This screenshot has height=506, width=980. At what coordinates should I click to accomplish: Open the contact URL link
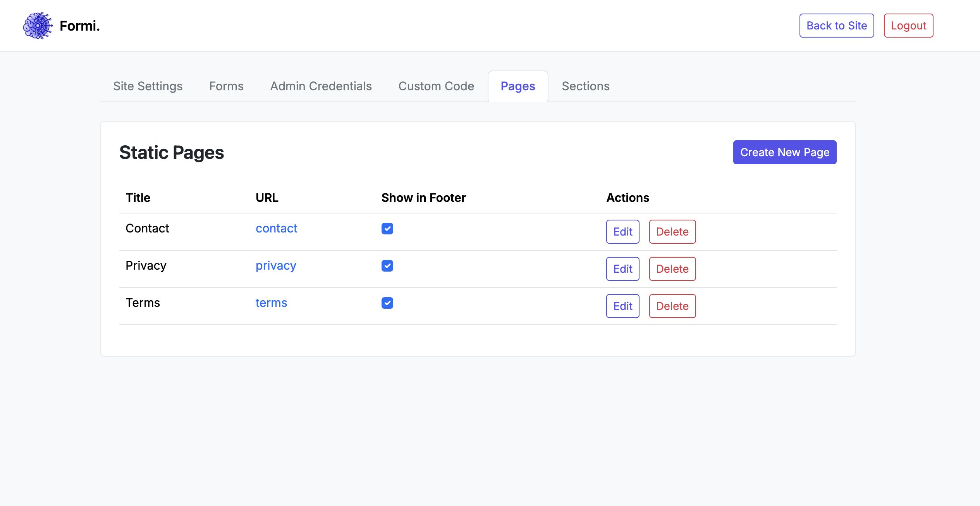[276, 229]
